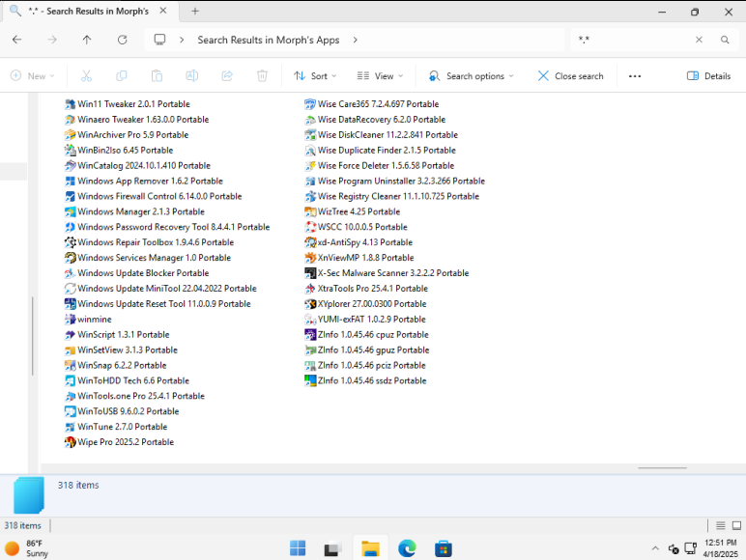Close the Search Results tab
Screen dimensions: 746x560
pyautogui.click(x=162, y=11)
